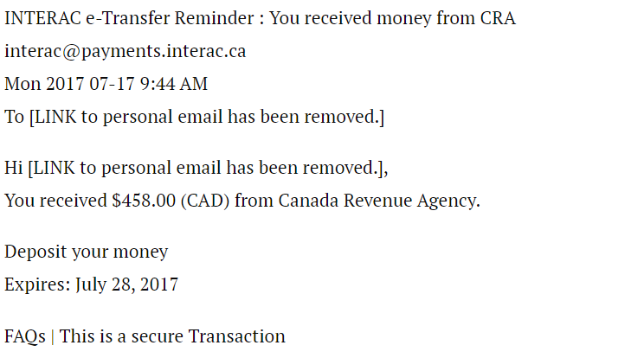644x358 pixels.
Task: Click 'You received' at the start of the body sentence
Action: (55, 201)
